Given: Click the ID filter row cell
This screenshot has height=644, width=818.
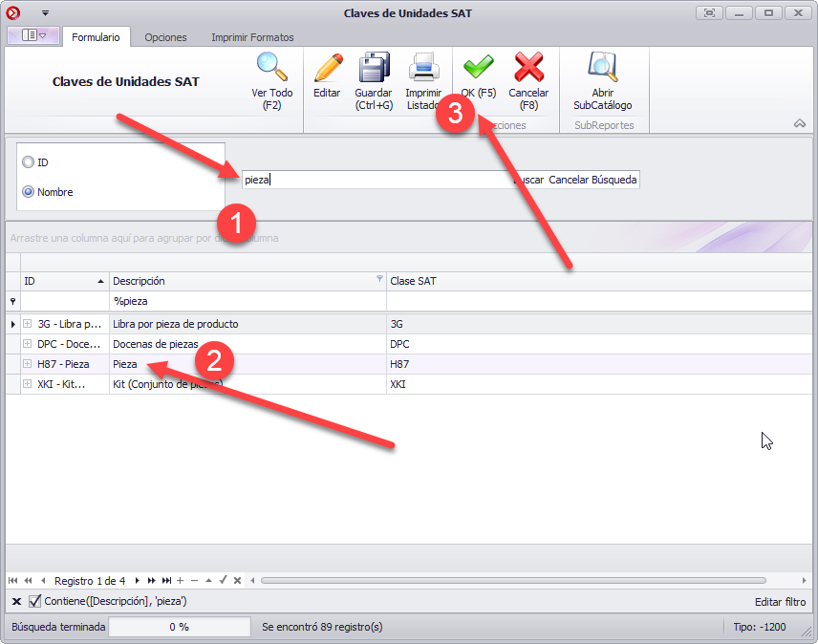Looking at the screenshot, I should (65, 301).
